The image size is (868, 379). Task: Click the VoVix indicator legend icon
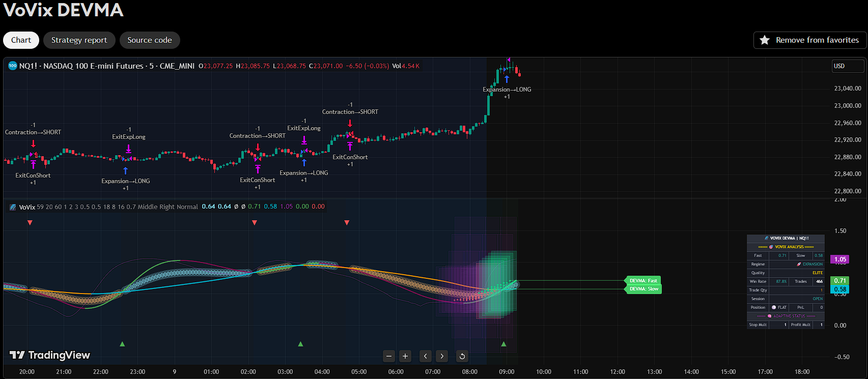click(13, 207)
